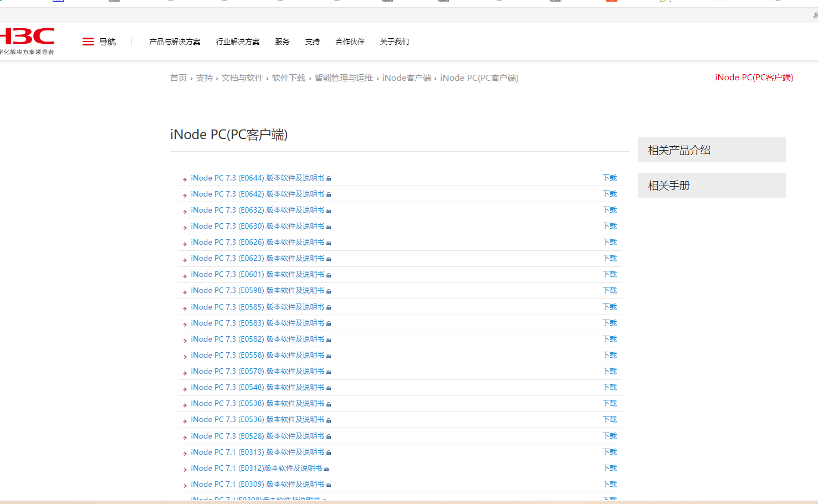The height and width of the screenshot is (504, 818).
Task: Open iNode PC 7.3 (E0585) entry
Action: 258,307
